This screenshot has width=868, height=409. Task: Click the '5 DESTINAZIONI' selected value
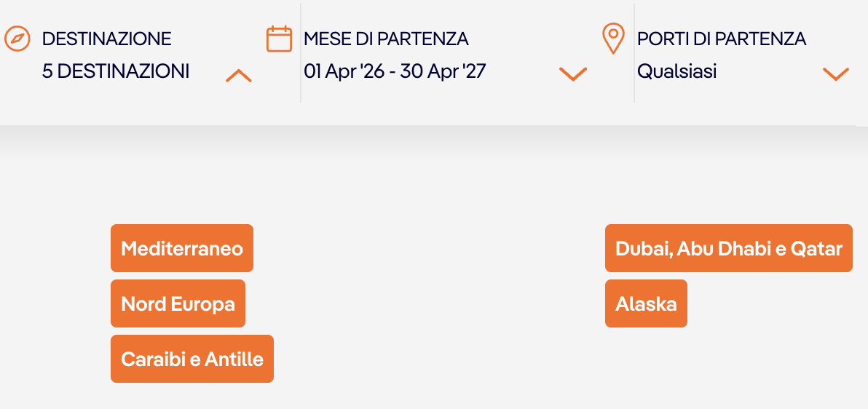click(x=116, y=71)
